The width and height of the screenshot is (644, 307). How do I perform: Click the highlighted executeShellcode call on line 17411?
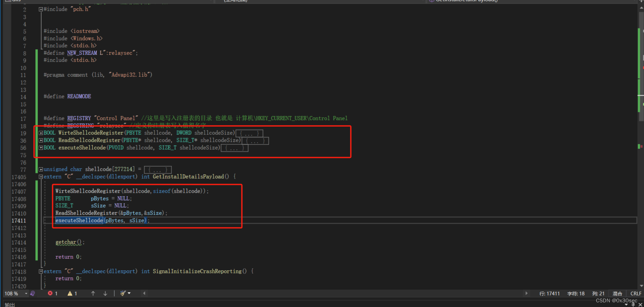79,220
